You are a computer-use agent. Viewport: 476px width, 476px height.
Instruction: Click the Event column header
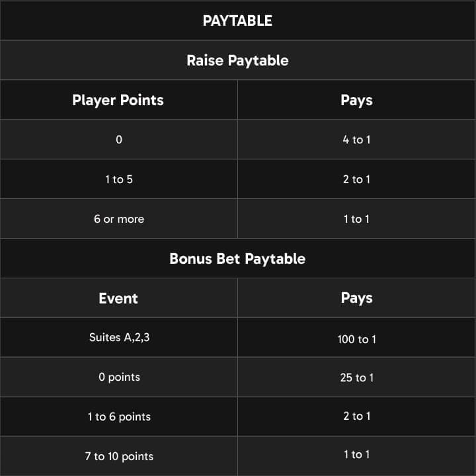[118, 298]
